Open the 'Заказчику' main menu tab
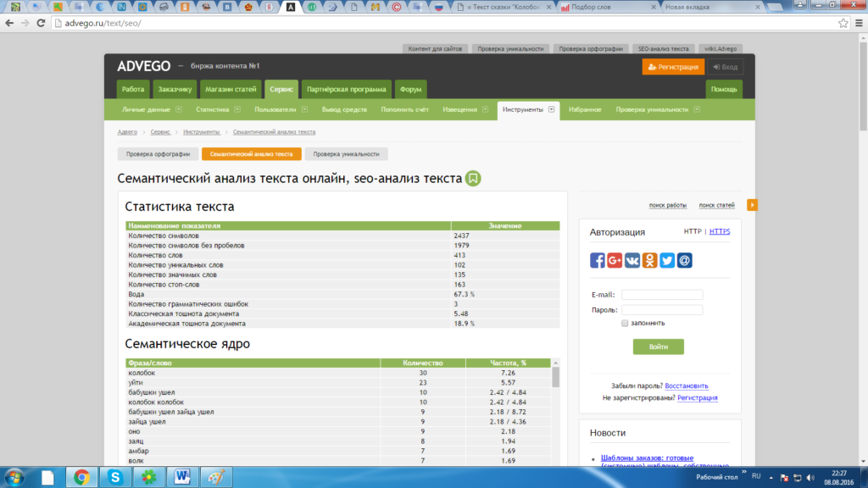This screenshot has height=488, width=868. click(x=175, y=89)
